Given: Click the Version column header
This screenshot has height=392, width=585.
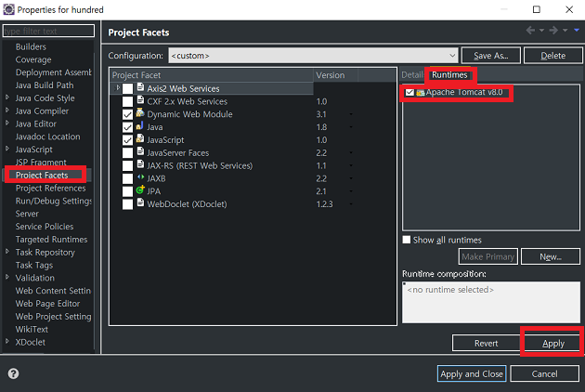Looking at the screenshot, I should pos(335,75).
